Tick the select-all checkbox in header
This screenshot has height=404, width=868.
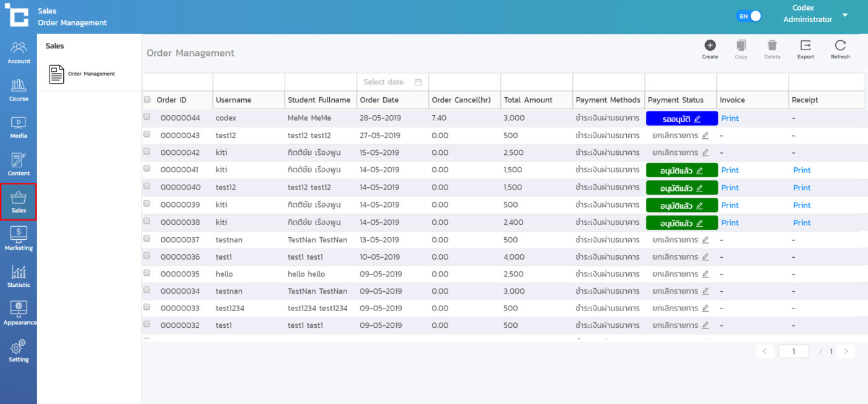coord(147,99)
